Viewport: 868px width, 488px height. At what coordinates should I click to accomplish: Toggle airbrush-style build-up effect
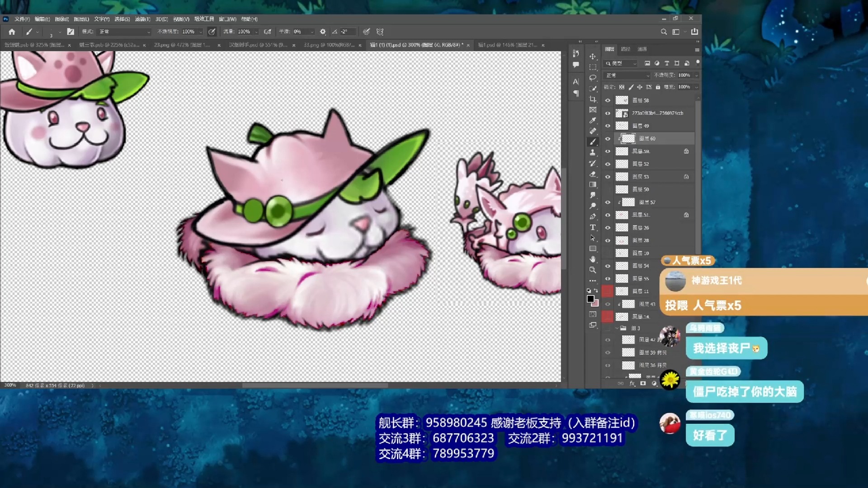[x=268, y=32]
